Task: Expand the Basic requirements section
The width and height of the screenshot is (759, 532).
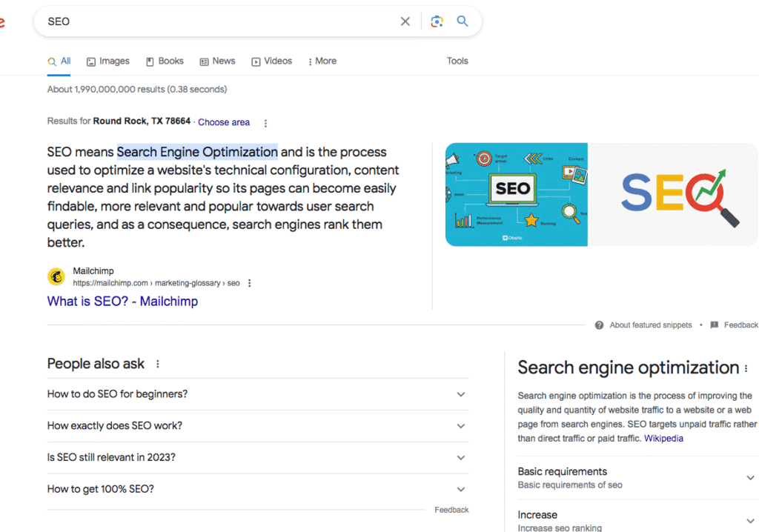Action: point(750,476)
